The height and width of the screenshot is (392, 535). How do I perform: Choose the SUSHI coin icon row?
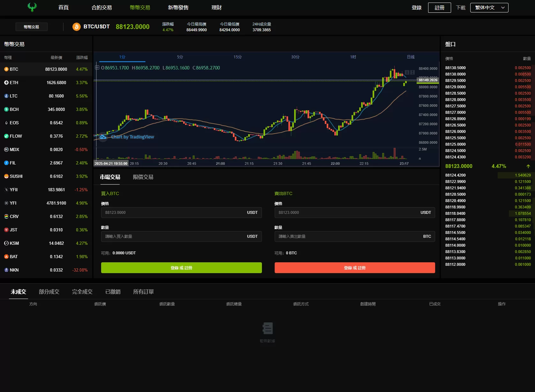pyautogui.click(x=6, y=176)
